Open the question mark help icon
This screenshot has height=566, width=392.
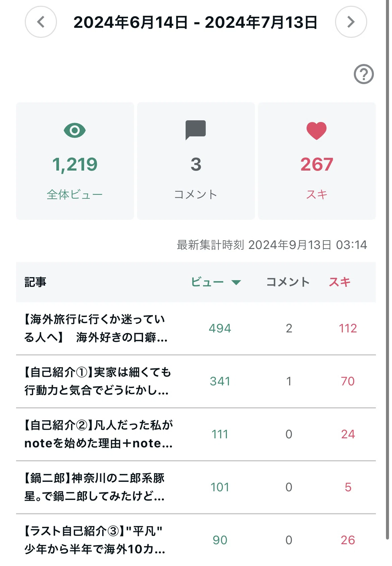364,74
